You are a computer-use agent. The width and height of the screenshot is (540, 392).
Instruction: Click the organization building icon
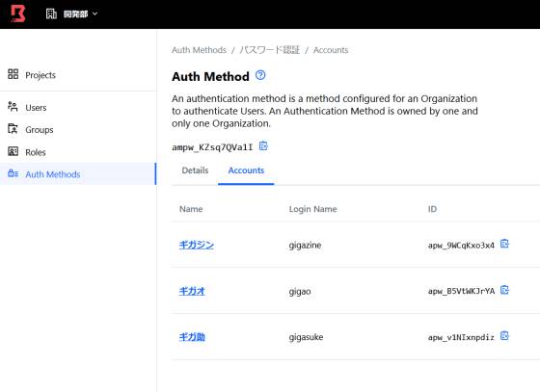(x=51, y=13)
